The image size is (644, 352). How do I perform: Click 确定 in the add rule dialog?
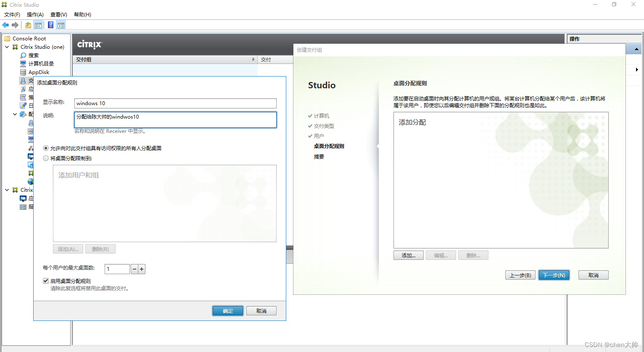pyautogui.click(x=228, y=311)
